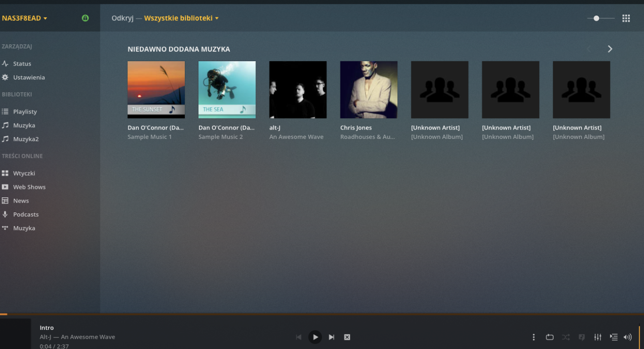The height and width of the screenshot is (349, 644).
Task: Open the An Awesome Wave album title link
Action: click(x=297, y=137)
